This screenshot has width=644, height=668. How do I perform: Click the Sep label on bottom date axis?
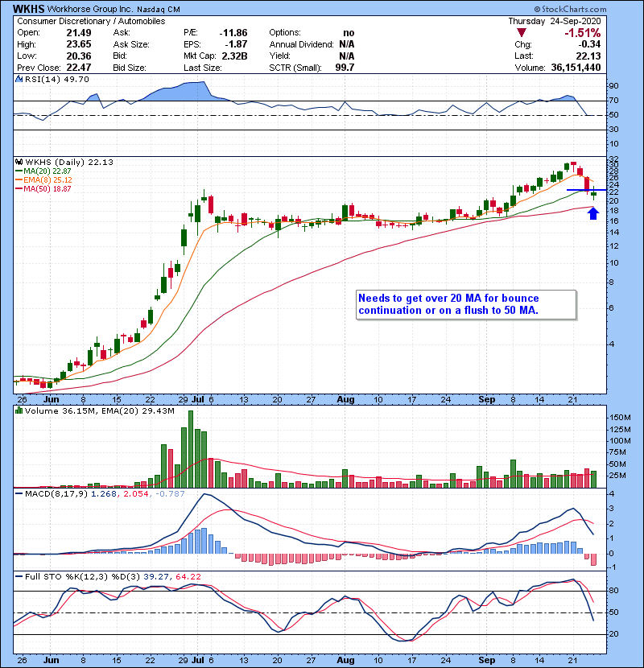(487, 660)
